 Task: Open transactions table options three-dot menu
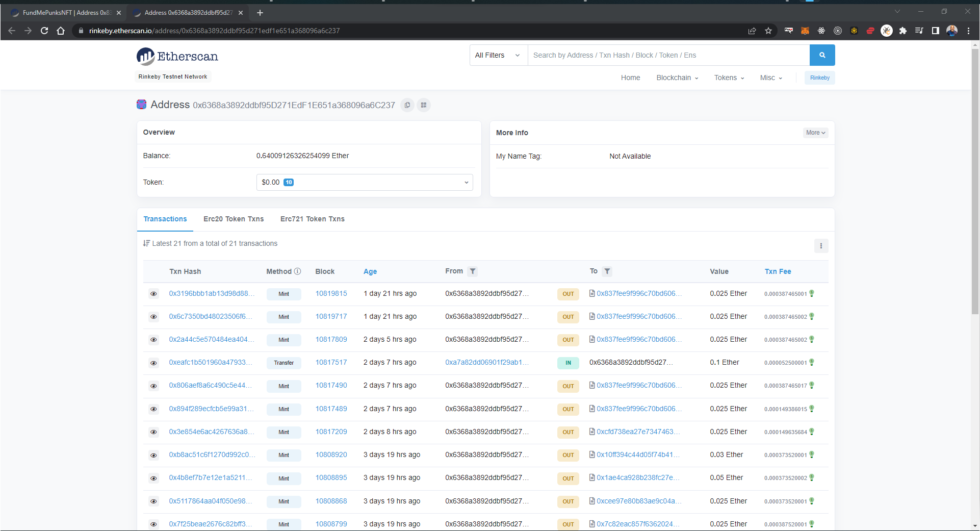pyautogui.click(x=821, y=246)
